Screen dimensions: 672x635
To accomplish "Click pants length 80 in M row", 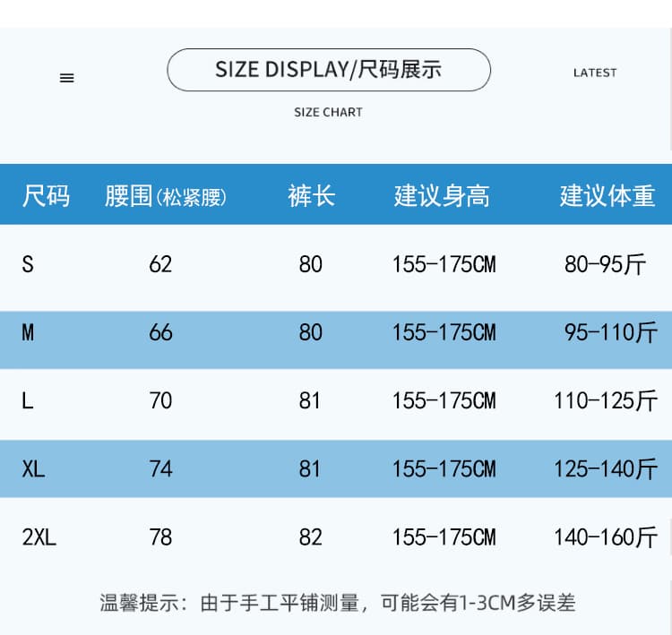I will (x=311, y=332).
